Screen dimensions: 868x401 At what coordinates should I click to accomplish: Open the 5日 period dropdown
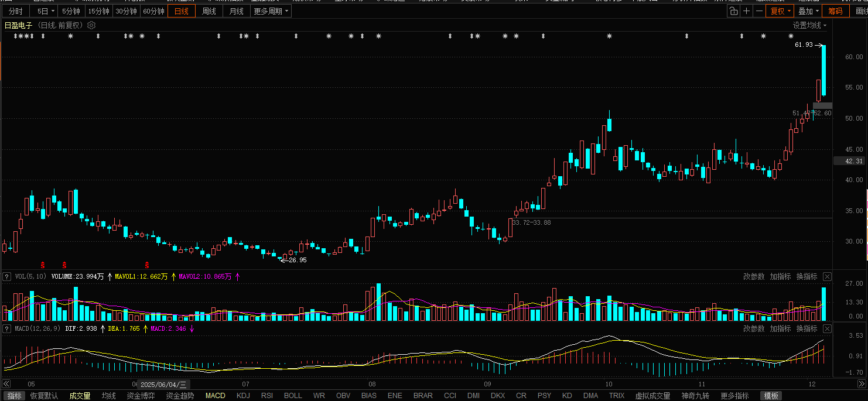coord(45,11)
